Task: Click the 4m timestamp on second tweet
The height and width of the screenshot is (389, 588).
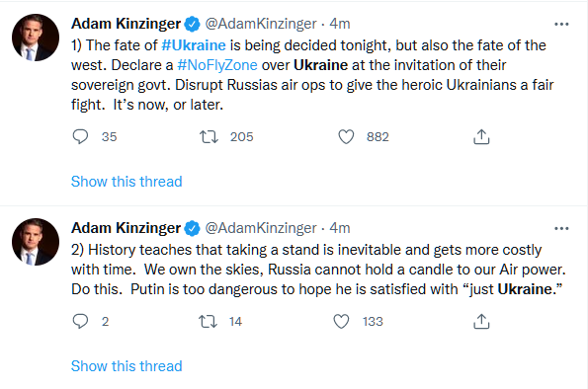Action: click(340, 228)
